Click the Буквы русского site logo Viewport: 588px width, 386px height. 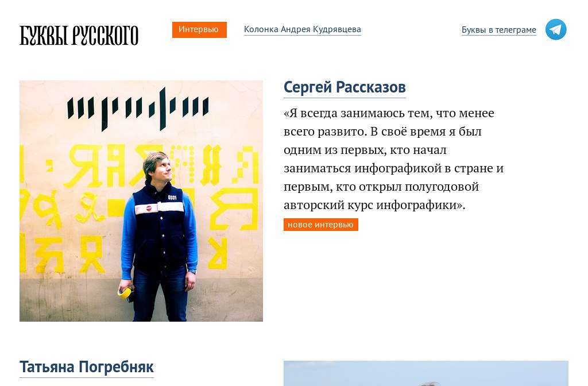coord(79,35)
